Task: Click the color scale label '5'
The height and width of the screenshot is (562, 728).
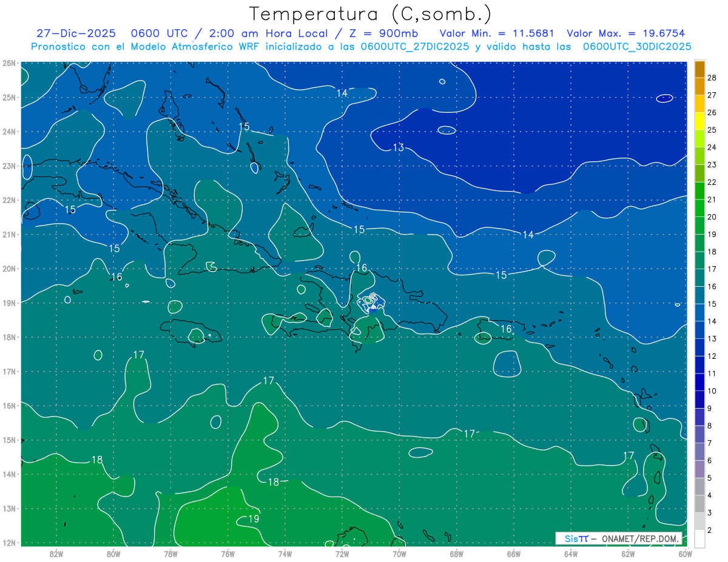Action: pos(710,478)
